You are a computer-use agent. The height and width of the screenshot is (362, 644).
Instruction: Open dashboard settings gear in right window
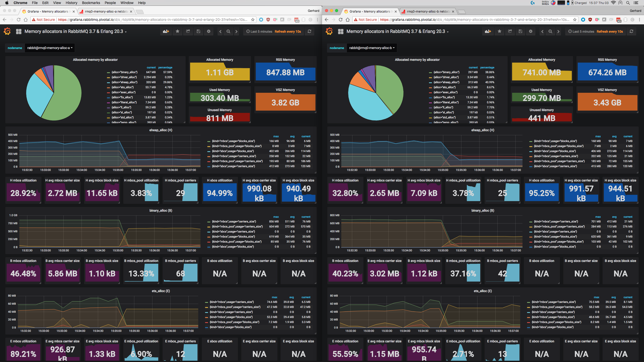point(531,31)
